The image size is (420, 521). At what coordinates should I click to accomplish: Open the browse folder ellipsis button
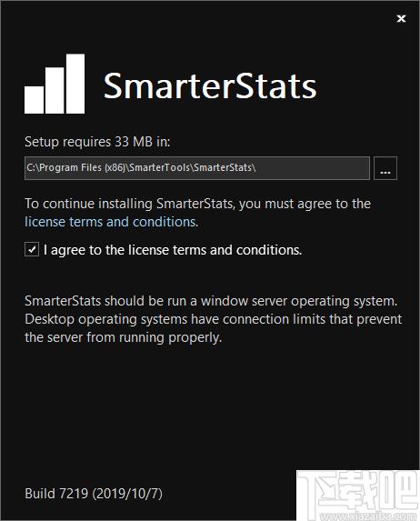[x=385, y=168]
